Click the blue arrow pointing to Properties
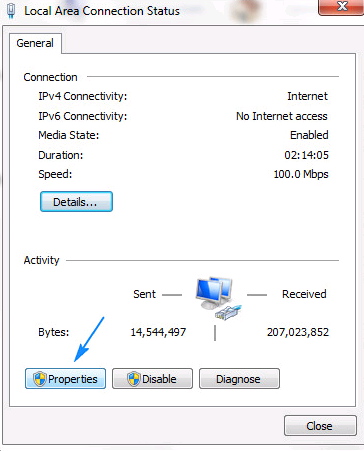Screen dimensions: 364x451 pos(89,339)
